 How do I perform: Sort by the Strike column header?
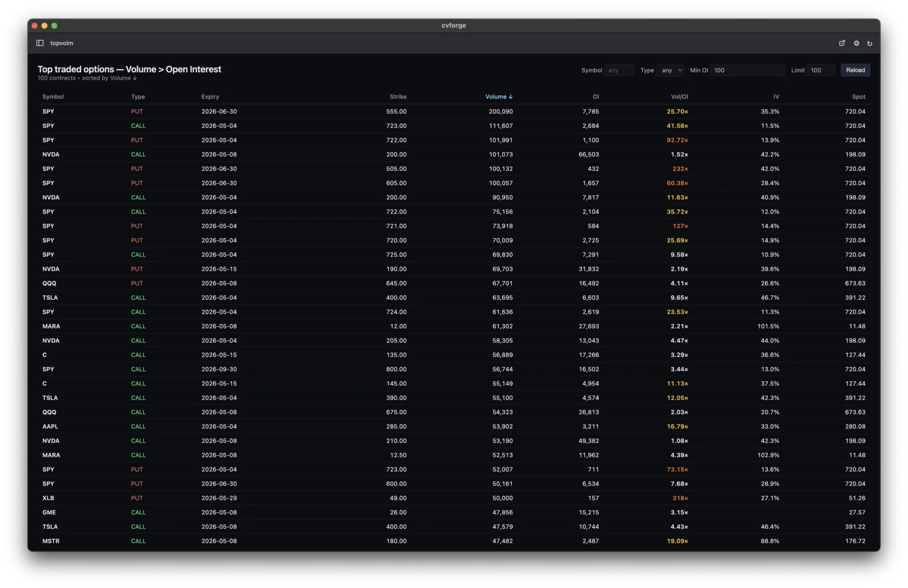click(x=398, y=97)
